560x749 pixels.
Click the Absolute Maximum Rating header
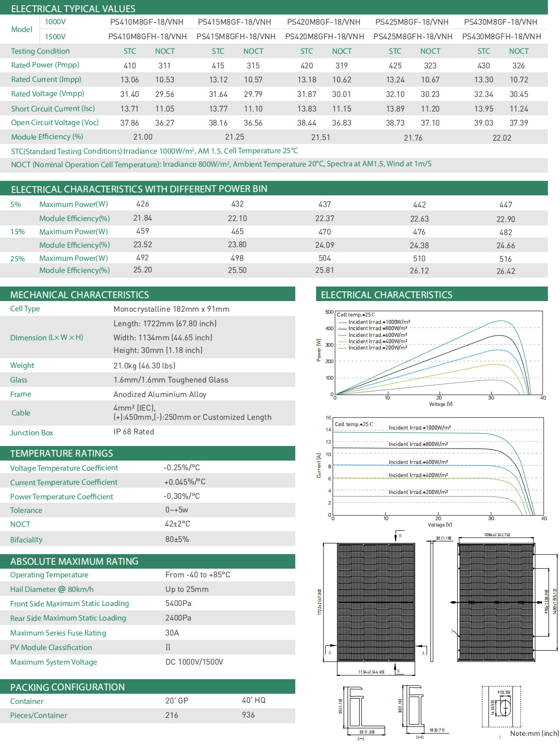pos(74,561)
